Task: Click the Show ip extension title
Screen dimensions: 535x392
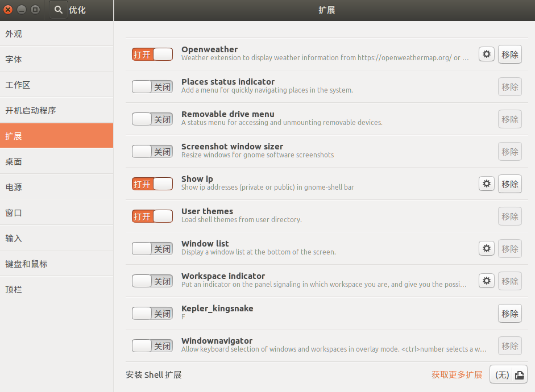Action: [x=197, y=179]
